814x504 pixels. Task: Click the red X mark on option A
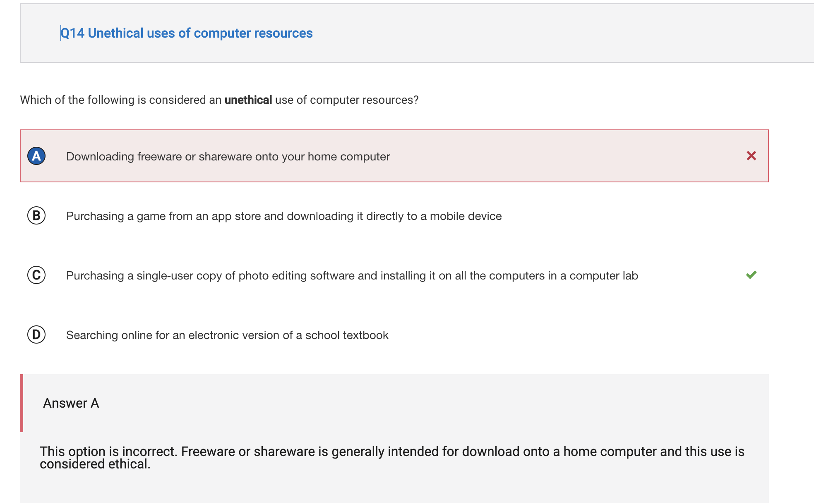click(751, 156)
